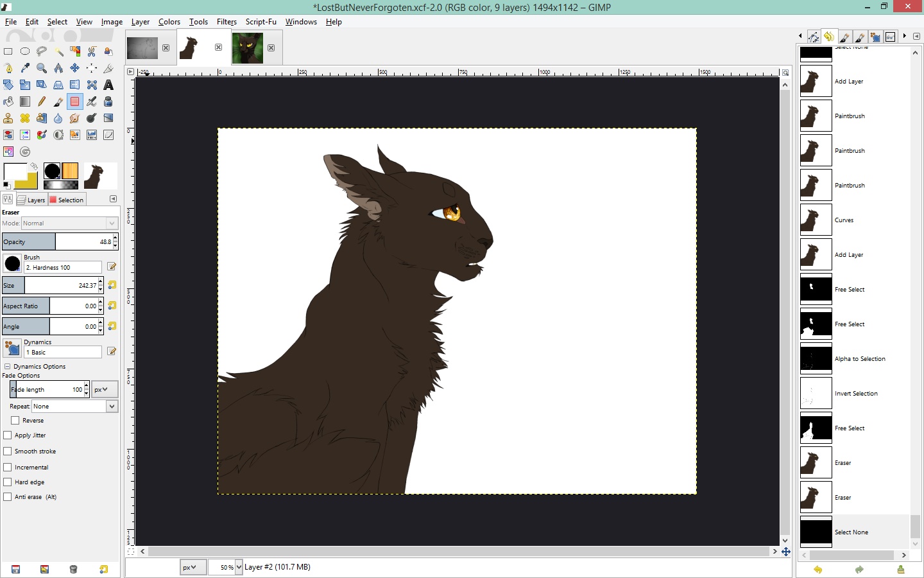Enable Smooth stroke checkbox

tap(8, 451)
